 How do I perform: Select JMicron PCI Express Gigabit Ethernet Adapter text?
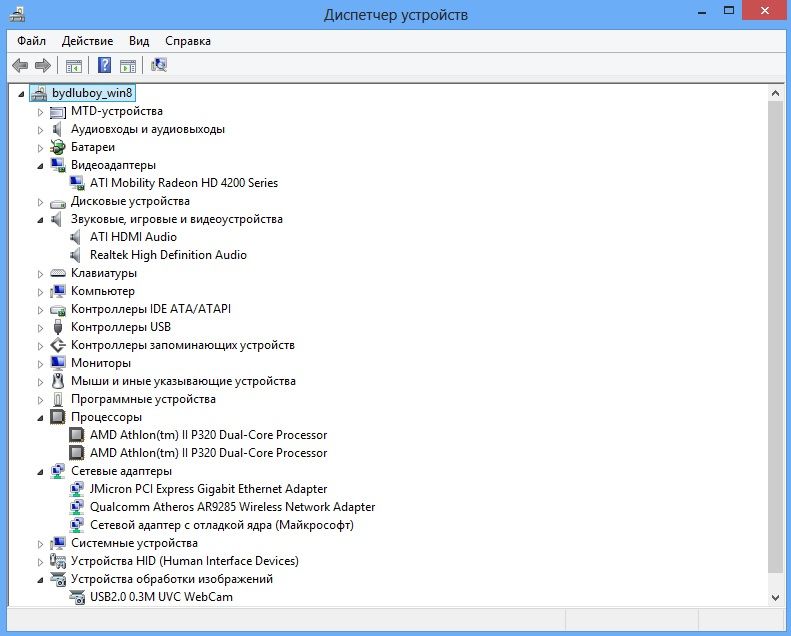pos(208,489)
